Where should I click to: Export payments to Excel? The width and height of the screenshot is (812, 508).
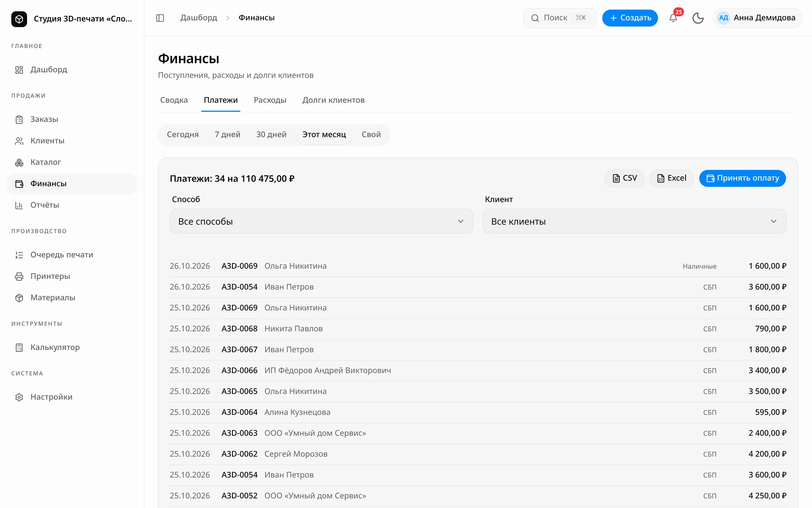[671, 178]
